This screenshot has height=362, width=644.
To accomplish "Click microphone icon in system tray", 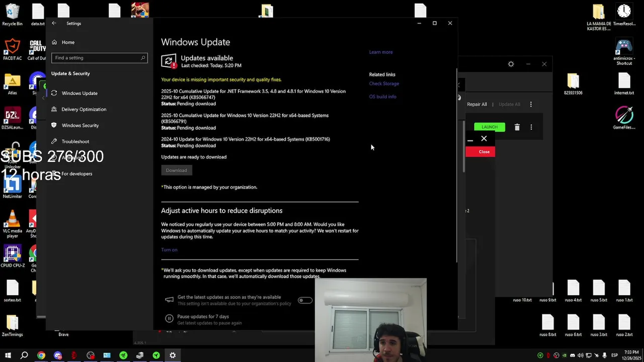I will [x=604, y=355].
